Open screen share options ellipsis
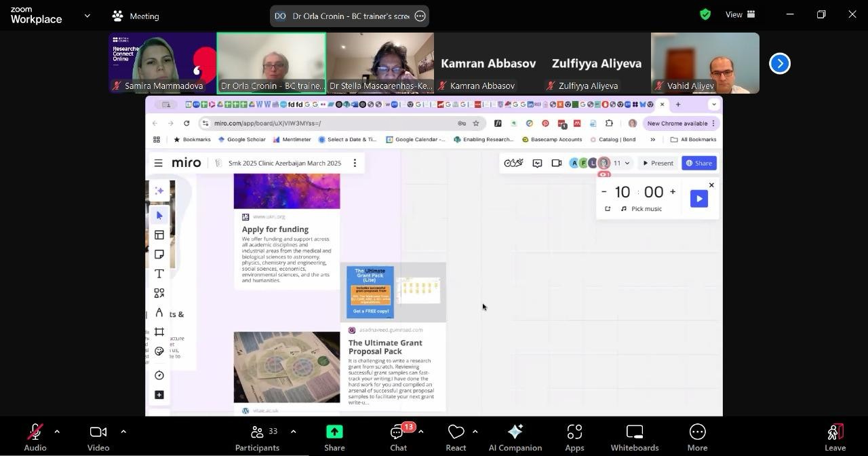 [x=420, y=16]
